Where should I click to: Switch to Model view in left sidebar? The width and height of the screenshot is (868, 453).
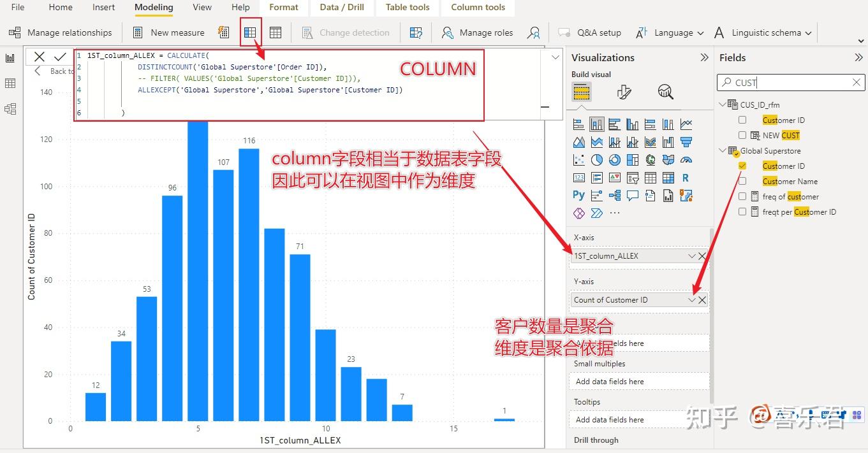coord(10,109)
